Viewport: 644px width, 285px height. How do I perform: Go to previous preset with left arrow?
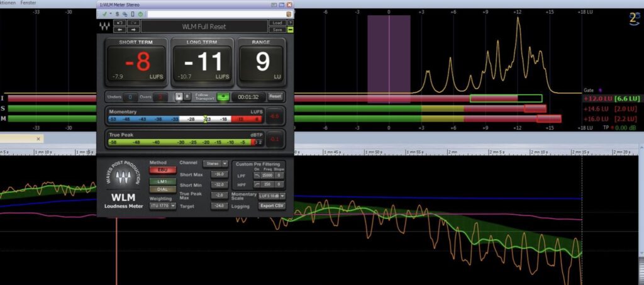(120, 30)
